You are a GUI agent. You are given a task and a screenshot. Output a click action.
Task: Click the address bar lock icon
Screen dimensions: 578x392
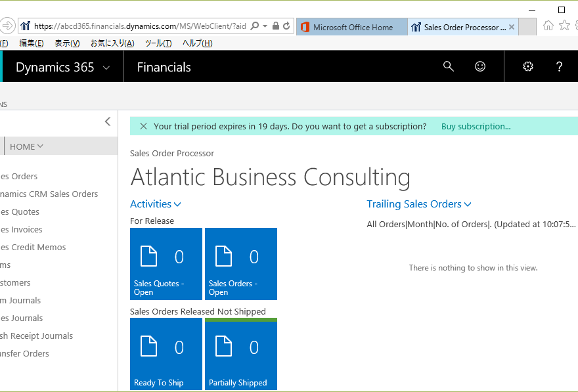tap(275, 26)
